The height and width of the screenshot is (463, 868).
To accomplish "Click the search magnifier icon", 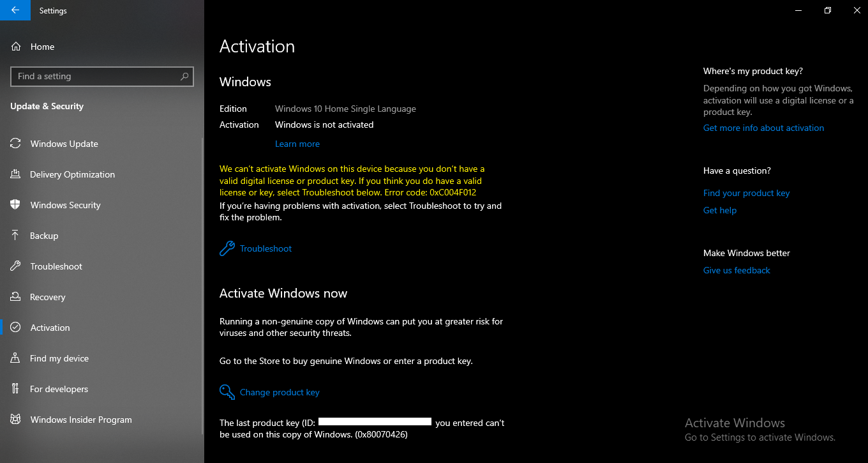I will (x=184, y=76).
